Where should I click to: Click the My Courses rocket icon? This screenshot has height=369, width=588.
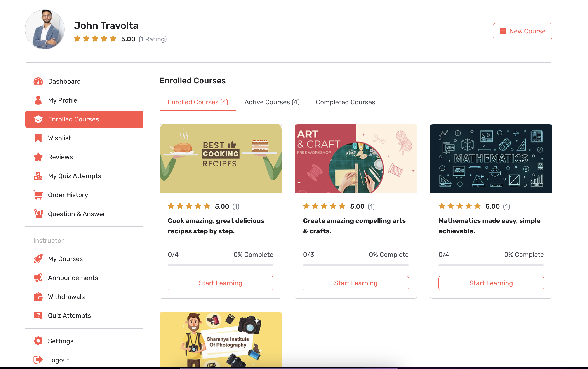(x=38, y=259)
